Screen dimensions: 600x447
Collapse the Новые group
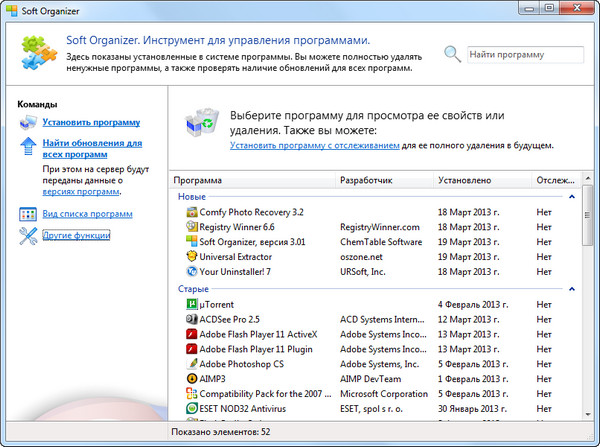coord(571,197)
